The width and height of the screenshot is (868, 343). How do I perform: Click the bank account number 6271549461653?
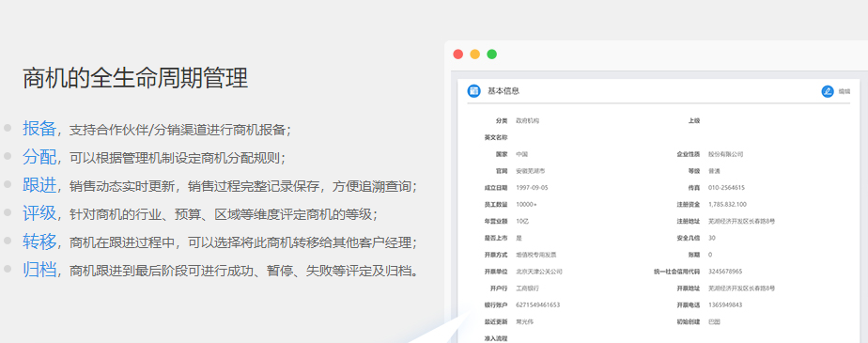(538, 305)
